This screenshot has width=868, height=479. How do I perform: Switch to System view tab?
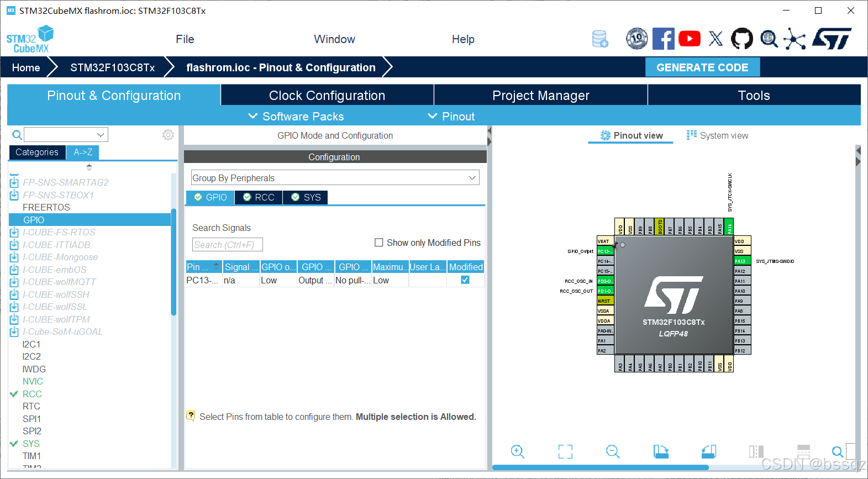[x=717, y=135]
